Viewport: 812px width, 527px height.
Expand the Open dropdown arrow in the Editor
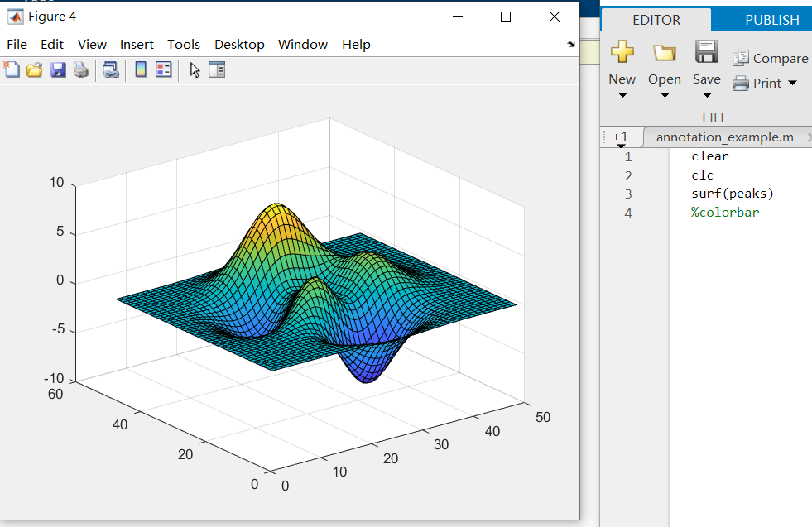(664, 93)
